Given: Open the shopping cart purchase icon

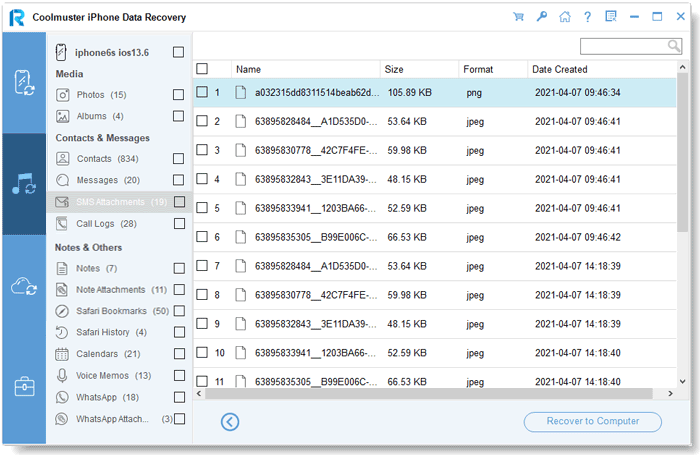Looking at the screenshot, I should (518, 17).
